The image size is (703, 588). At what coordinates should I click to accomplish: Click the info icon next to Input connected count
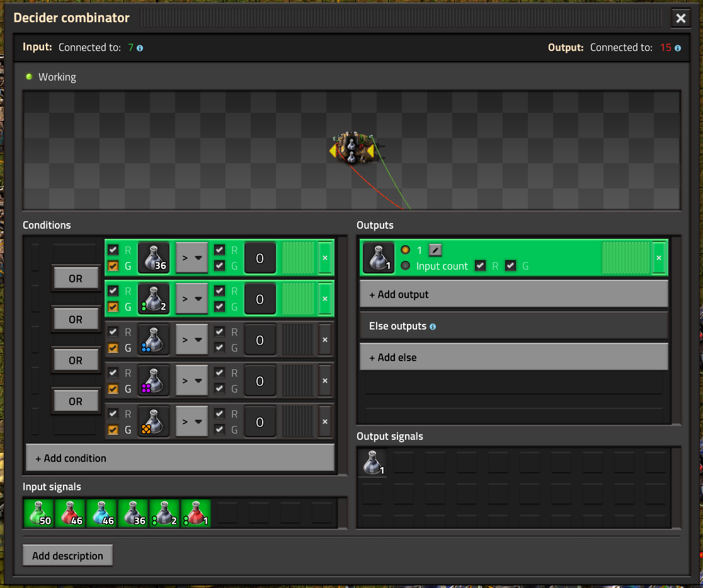pos(140,48)
